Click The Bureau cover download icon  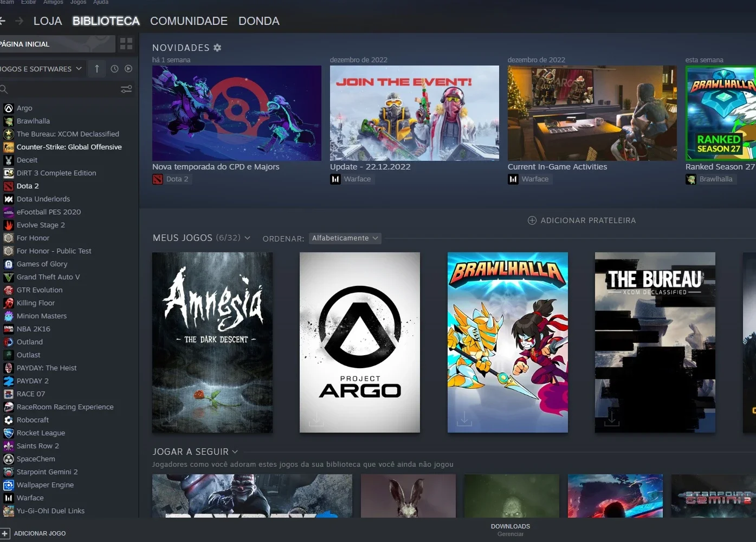click(612, 419)
